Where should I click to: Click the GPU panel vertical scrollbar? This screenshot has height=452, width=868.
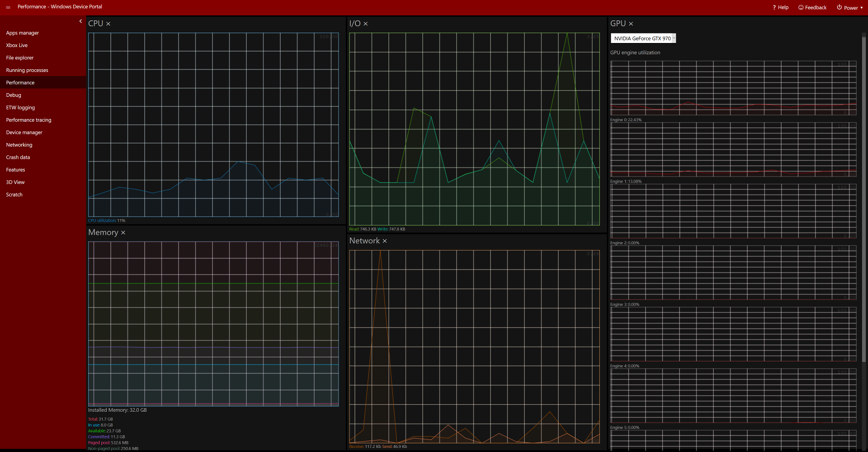863,199
